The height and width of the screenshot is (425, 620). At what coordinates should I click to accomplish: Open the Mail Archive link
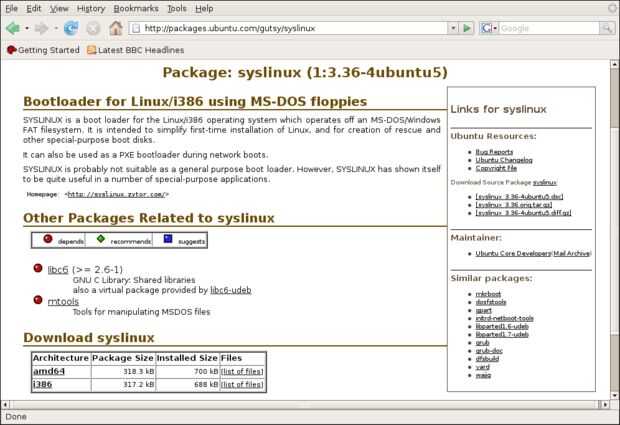point(571,253)
